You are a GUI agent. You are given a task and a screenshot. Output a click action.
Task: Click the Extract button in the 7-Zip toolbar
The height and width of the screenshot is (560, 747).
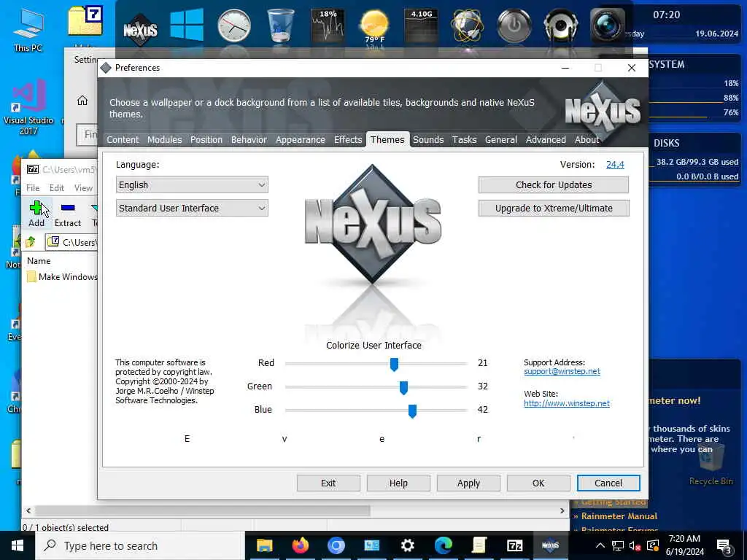68,214
